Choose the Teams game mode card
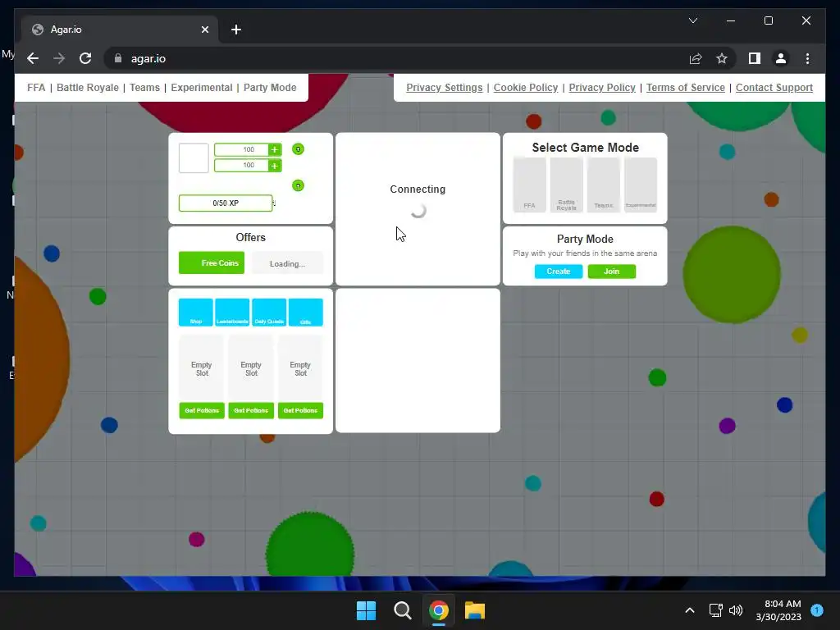 (603, 185)
